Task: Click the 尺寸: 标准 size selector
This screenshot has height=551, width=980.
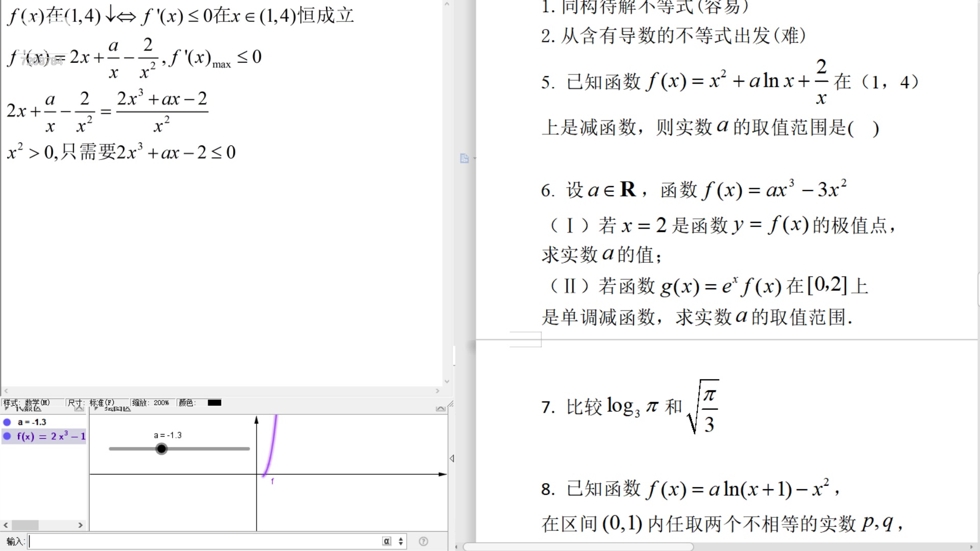Action: pyautogui.click(x=91, y=403)
